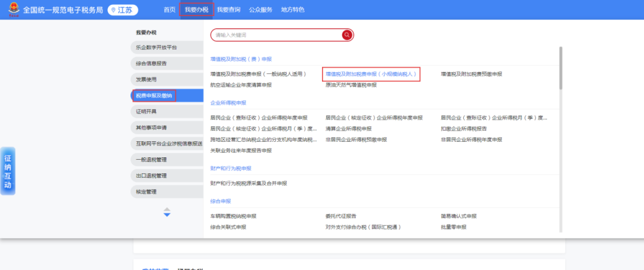Select 出口退税管理 in the sidebar
This screenshot has height=270, width=644.
pyautogui.click(x=151, y=176)
